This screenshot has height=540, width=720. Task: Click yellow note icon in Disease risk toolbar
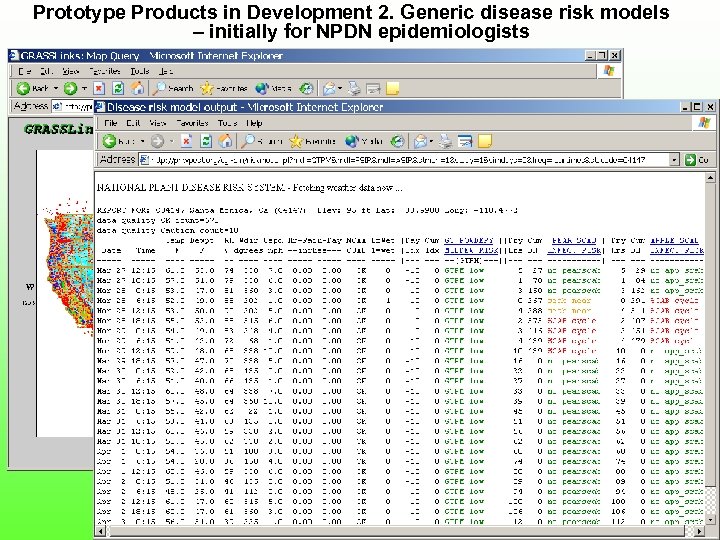click(484, 141)
